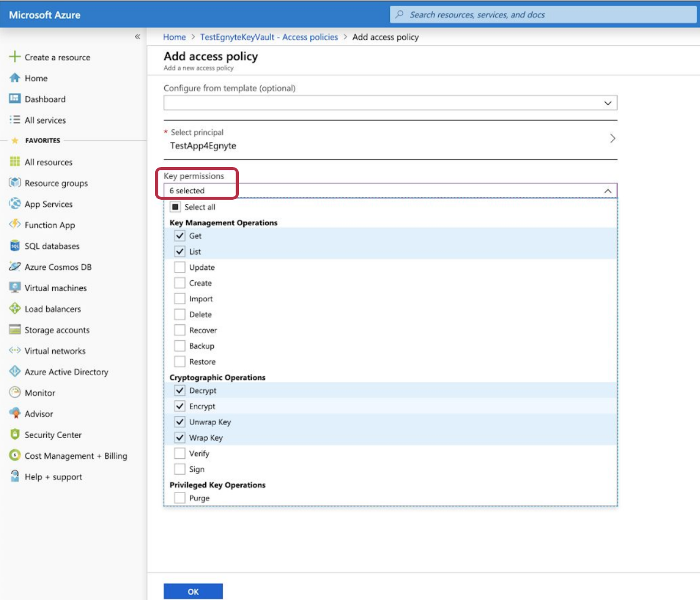Uncheck the Get key permission
Image resolution: width=700 pixels, height=600 pixels.
click(180, 236)
